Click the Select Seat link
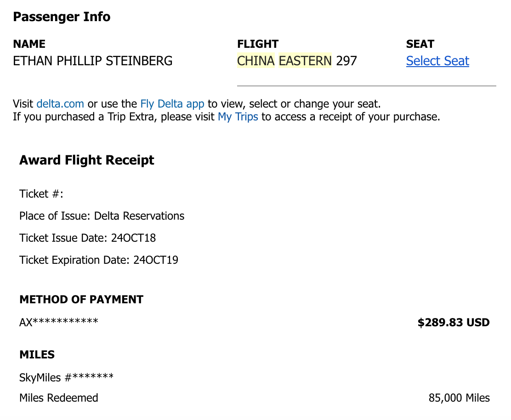Viewport: 511px width, 420px height. (x=437, y=61)
